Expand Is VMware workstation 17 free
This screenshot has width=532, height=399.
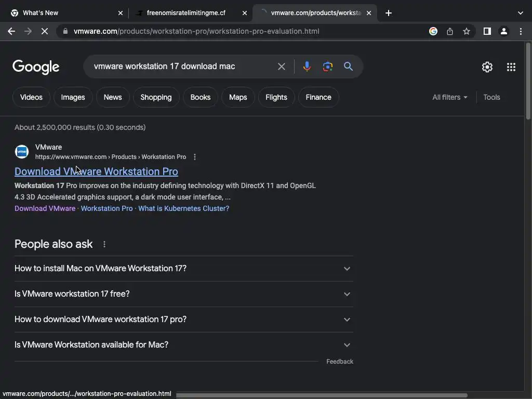click(x=183, y=294)
